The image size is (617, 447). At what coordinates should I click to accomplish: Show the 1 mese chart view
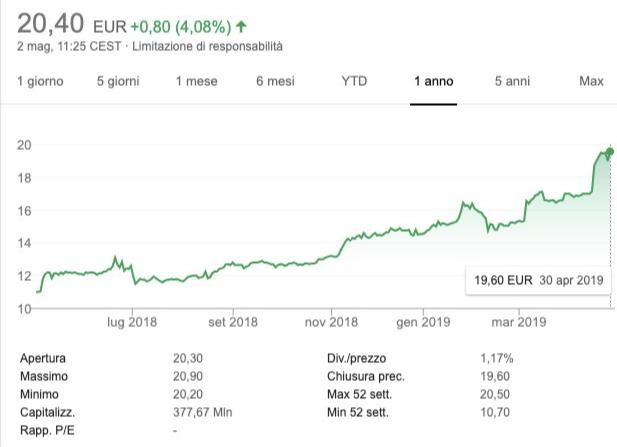pyautogui.click(x=196, y=81)
